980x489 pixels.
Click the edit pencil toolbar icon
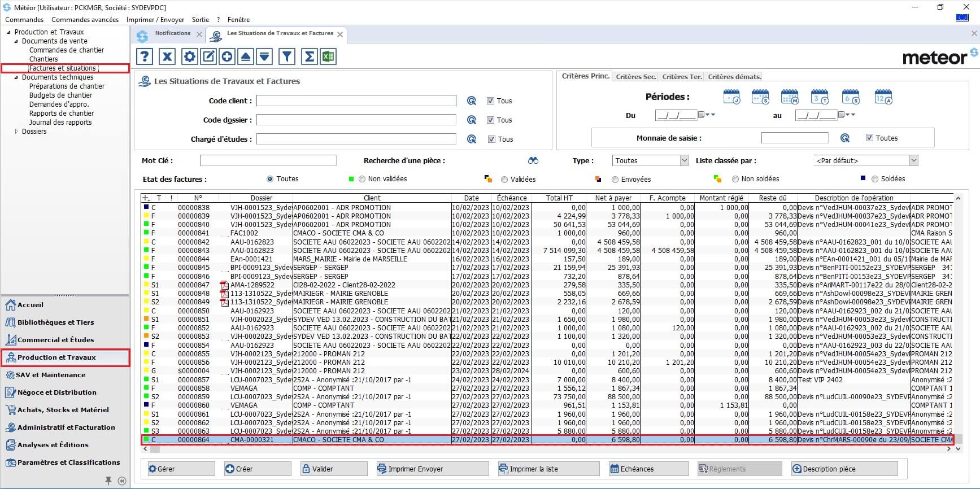click(208, 56)
